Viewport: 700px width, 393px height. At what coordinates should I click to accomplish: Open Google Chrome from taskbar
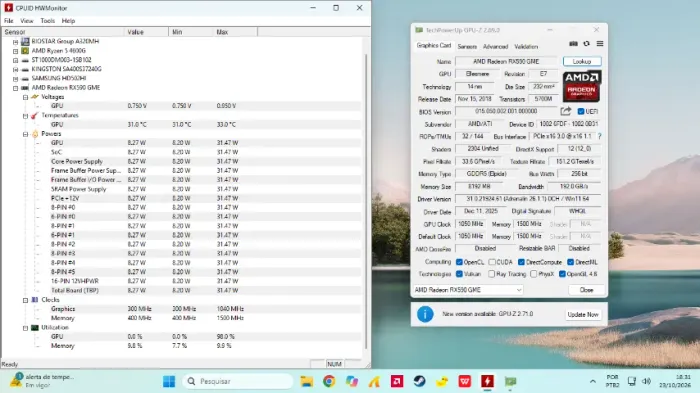point(329,381)
